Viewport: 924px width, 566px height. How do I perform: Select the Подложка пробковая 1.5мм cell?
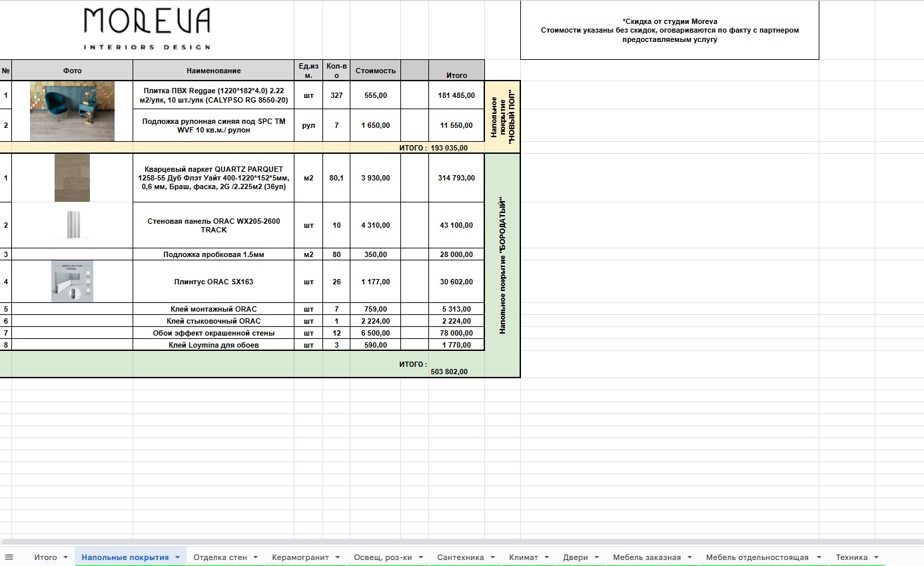213,254
